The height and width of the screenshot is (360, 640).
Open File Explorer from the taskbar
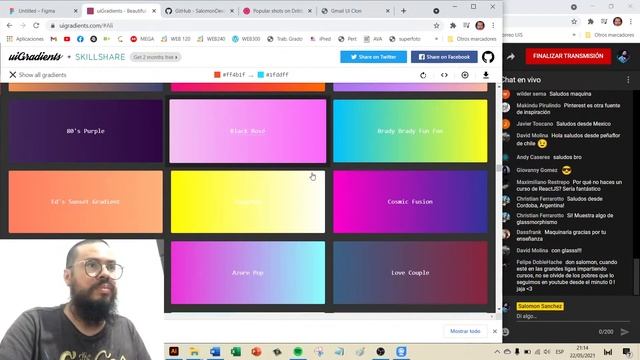click(x=194, y=351)
